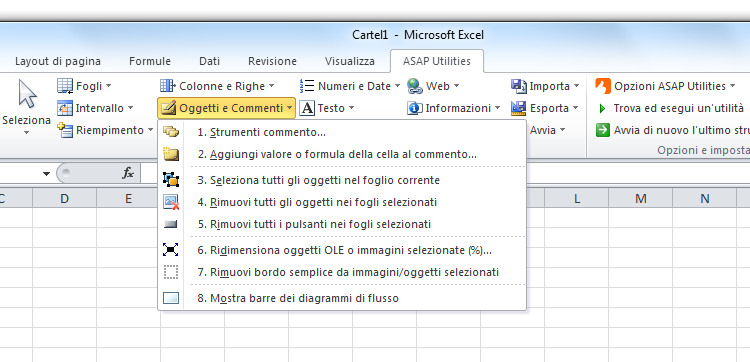Collapse the Oggetti e Commenti dropdown arrow

(290, 109)
